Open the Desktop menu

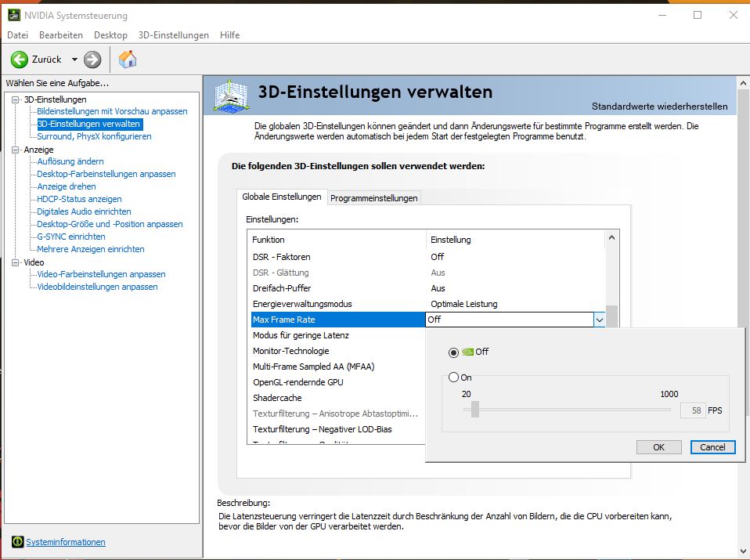[110, 35]
